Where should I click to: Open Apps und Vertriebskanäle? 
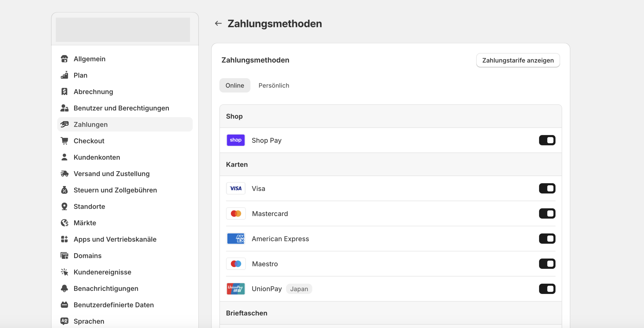point(125,239)
